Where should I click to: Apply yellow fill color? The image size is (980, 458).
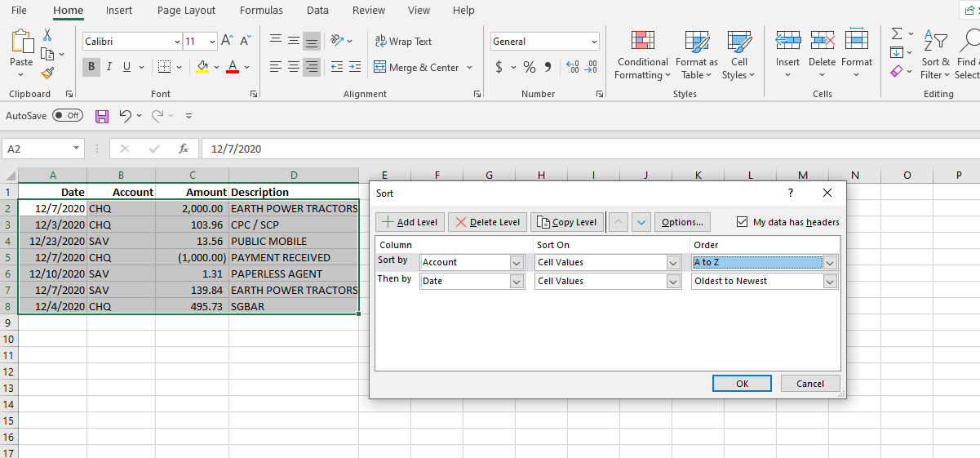point(203,67)
